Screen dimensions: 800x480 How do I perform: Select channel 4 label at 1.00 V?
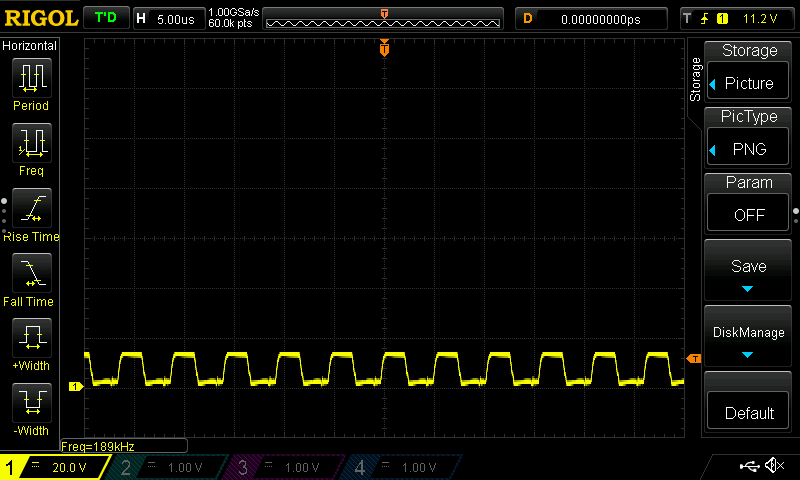[403, 467]
